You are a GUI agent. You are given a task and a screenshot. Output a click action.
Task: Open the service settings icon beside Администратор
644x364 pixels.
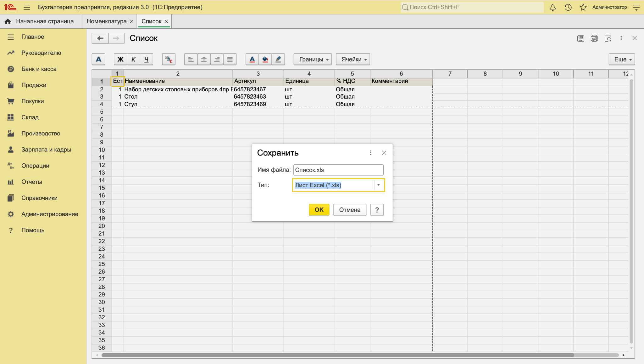[636, 7]
